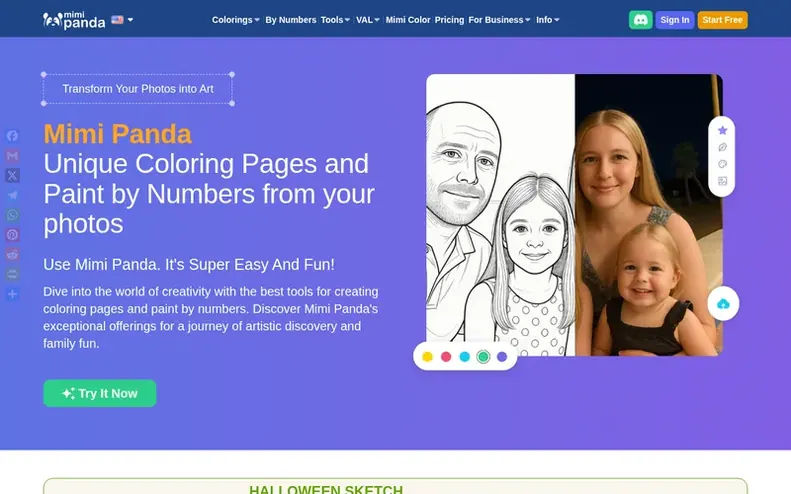This screenshot has height=494, width=791.
Task: Click 'Use Mimi Panda. It's Super Easy' text
Action: [189, 264]
